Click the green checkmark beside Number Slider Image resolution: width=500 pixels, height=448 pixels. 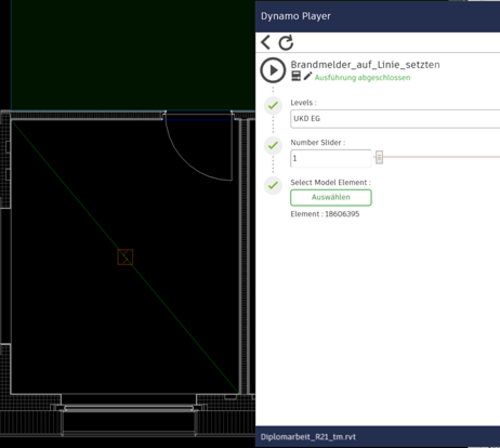point(273,145)
